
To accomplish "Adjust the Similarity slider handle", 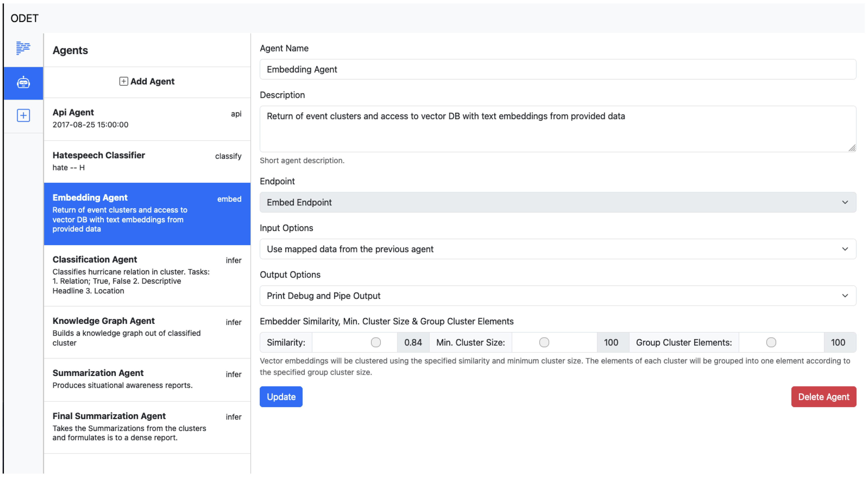I will click(376, 342).
